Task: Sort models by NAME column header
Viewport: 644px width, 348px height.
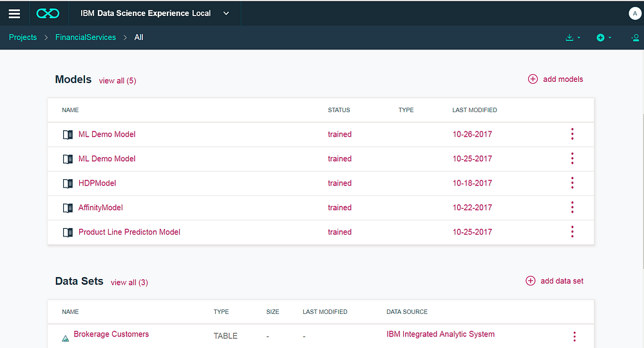Action: tap(70, 110)
